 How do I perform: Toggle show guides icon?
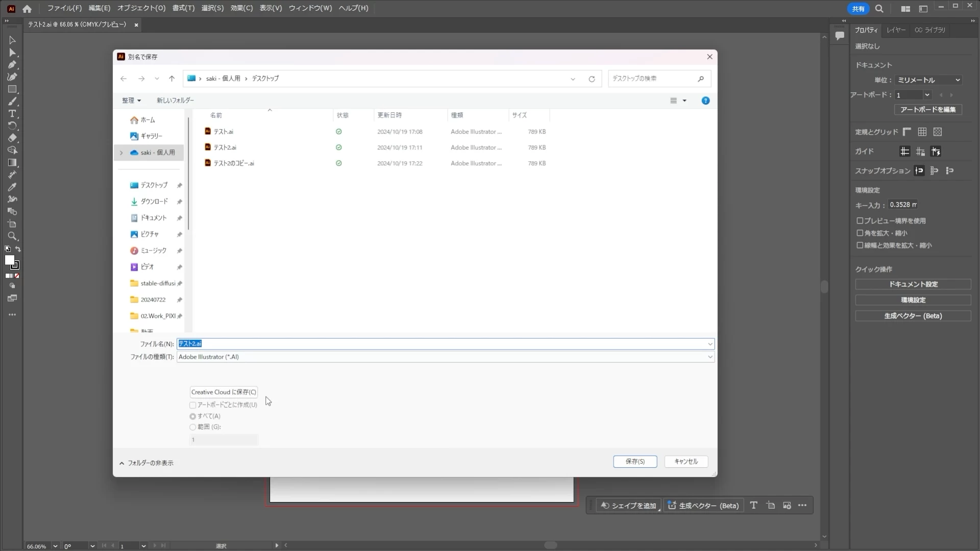[x=904, y=152]
